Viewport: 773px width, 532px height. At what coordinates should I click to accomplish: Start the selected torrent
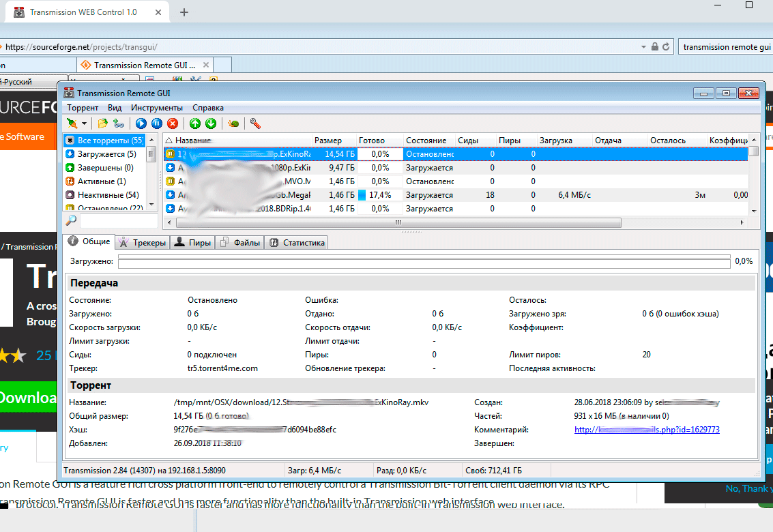point(141,123)
